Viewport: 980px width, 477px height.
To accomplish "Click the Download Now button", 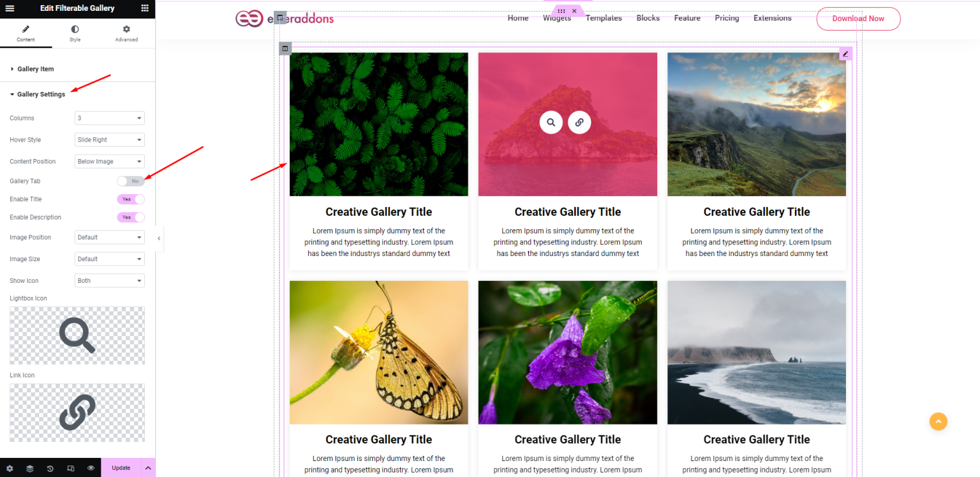I will (858, 19).
